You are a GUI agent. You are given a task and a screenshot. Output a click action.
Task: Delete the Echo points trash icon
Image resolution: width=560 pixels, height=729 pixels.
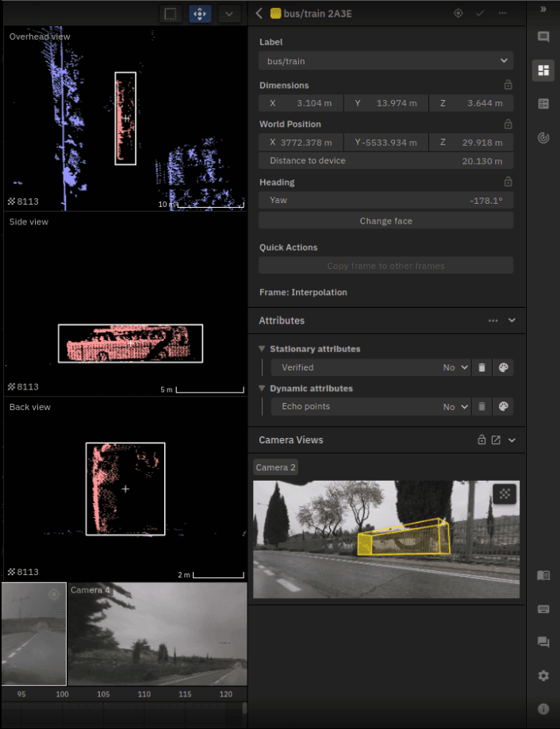click(482, 406)
